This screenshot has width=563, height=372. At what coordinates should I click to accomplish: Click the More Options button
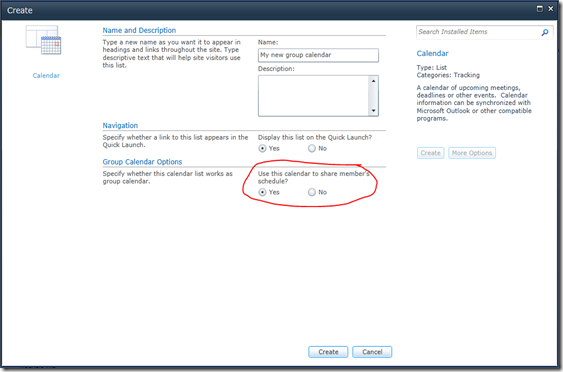472,153
